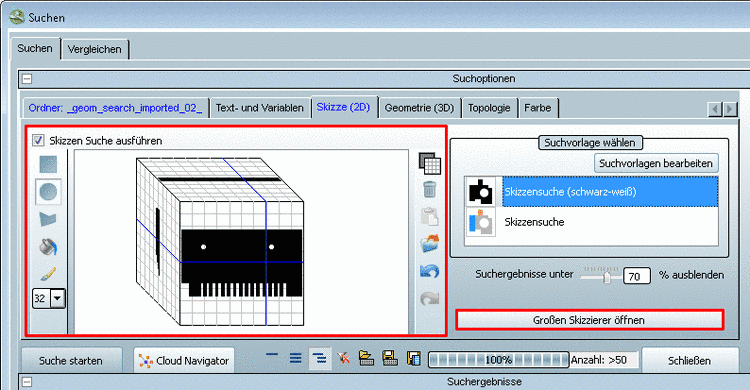This screenshot has width=750, height=390.
Task: Click the single-line results view icon
Action: click(x=272, y=355)
